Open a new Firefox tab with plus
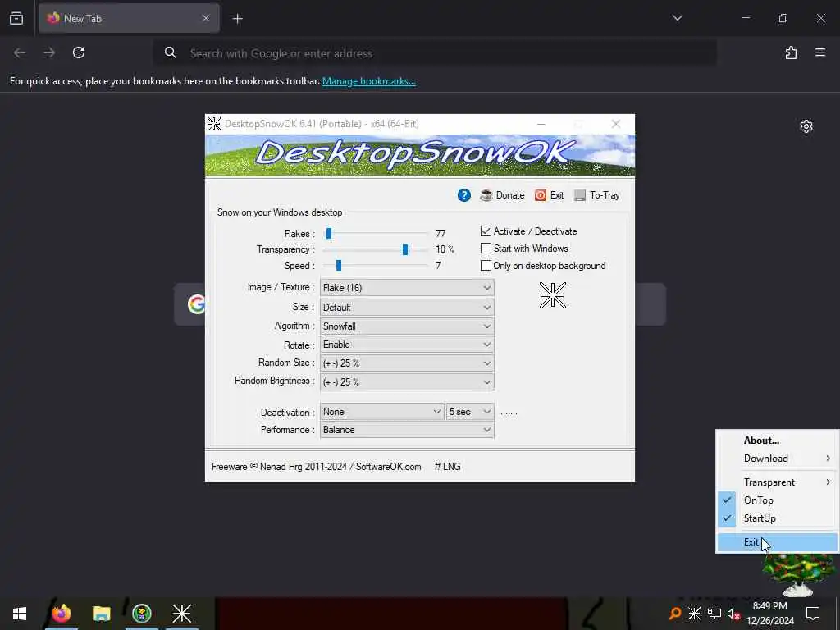The width and height of the screenshot is (840, 630). pyautogui.click(x=237, y=19)
